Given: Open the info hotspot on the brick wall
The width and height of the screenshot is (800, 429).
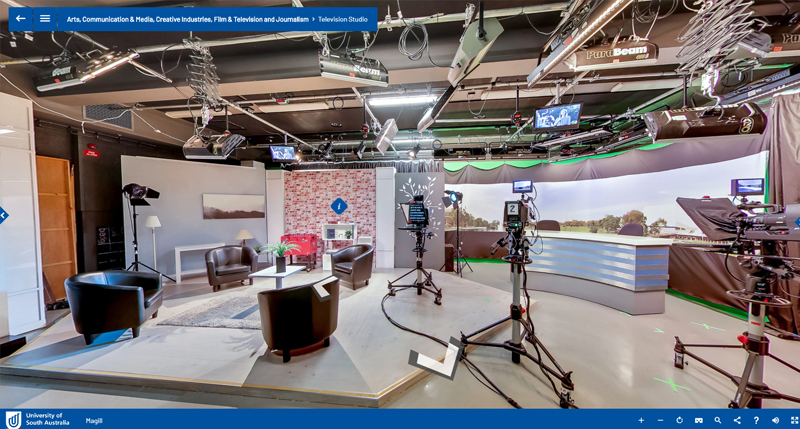Looking at the screenshot, I should point(339,207).
